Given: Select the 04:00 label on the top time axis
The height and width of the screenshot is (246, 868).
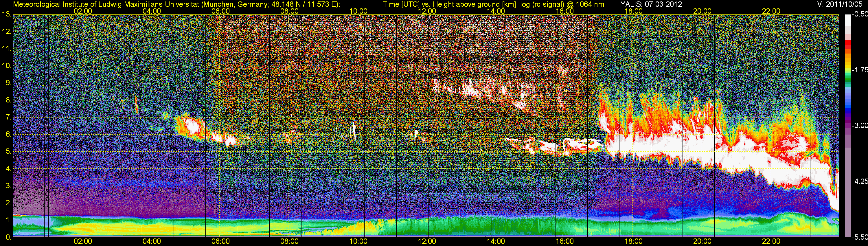Looking at the screenshot, I should coord(152,11).
